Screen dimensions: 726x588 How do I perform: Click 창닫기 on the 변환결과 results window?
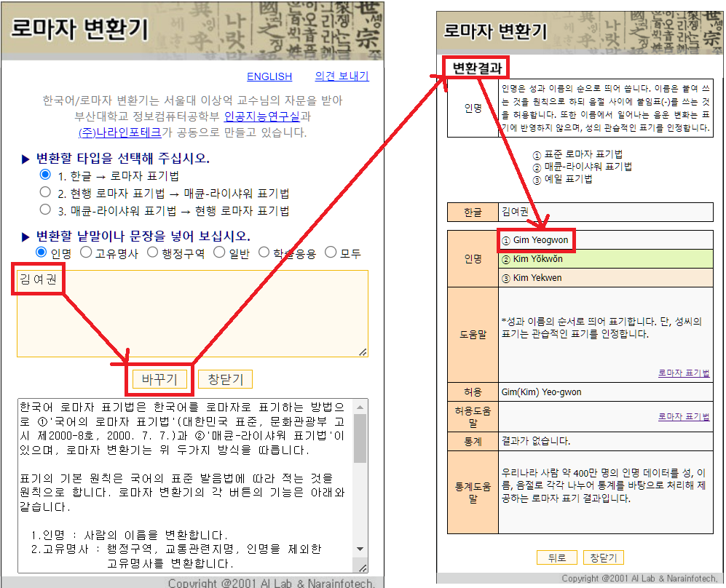click(x=603, y=557)
